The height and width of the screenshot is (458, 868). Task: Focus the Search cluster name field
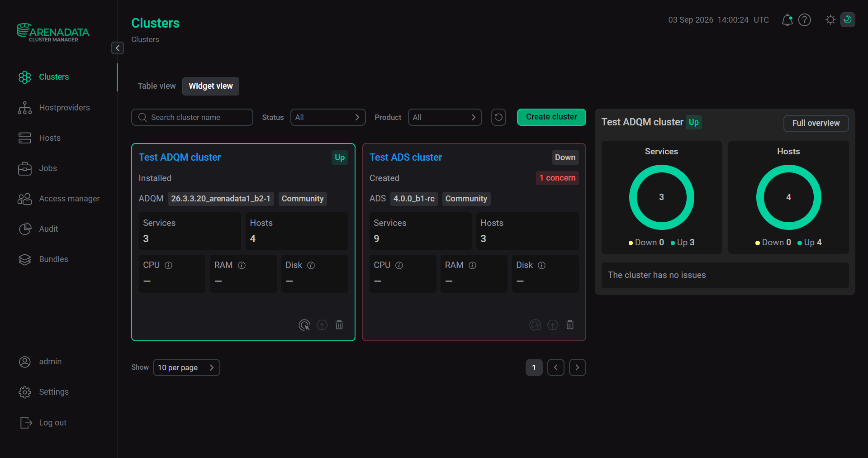[192, 117]
